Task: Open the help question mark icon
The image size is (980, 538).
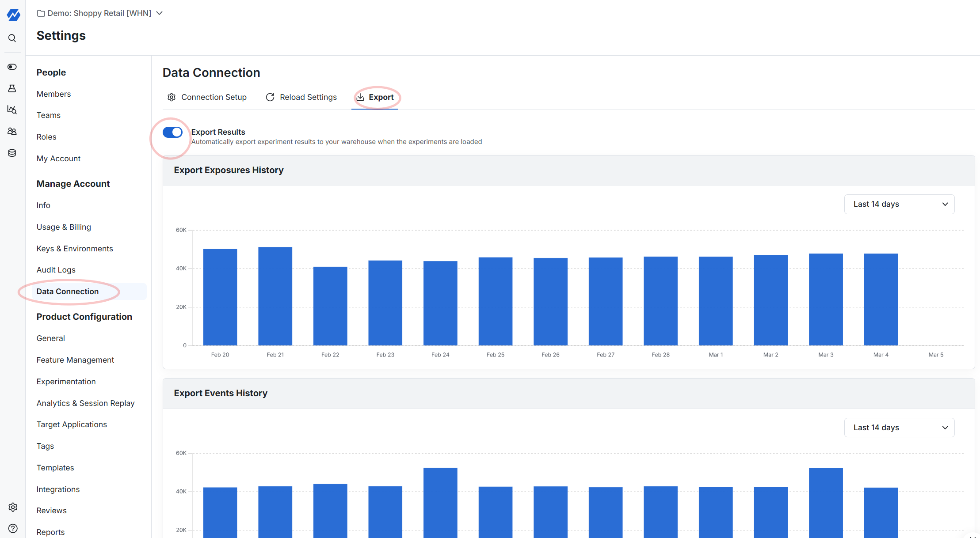Action: click(x=13, y=528)
